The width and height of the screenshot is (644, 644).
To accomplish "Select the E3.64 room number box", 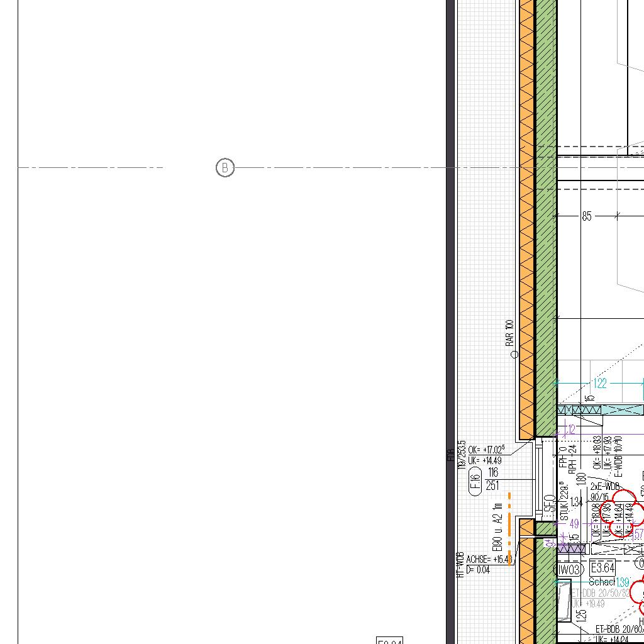I will point(602,568).
